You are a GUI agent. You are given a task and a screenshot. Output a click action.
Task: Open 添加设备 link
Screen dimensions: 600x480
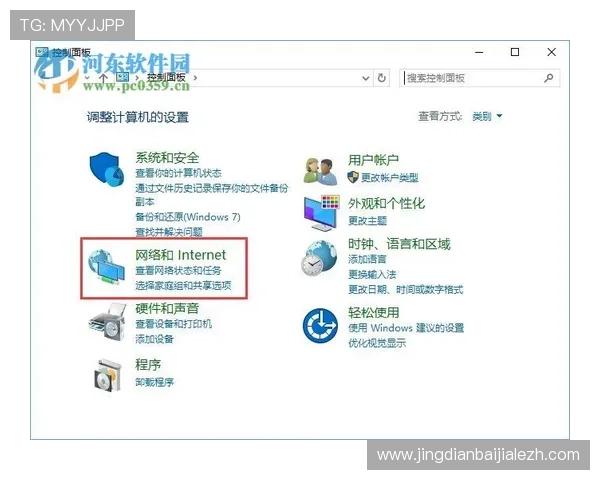coord(154,339)
